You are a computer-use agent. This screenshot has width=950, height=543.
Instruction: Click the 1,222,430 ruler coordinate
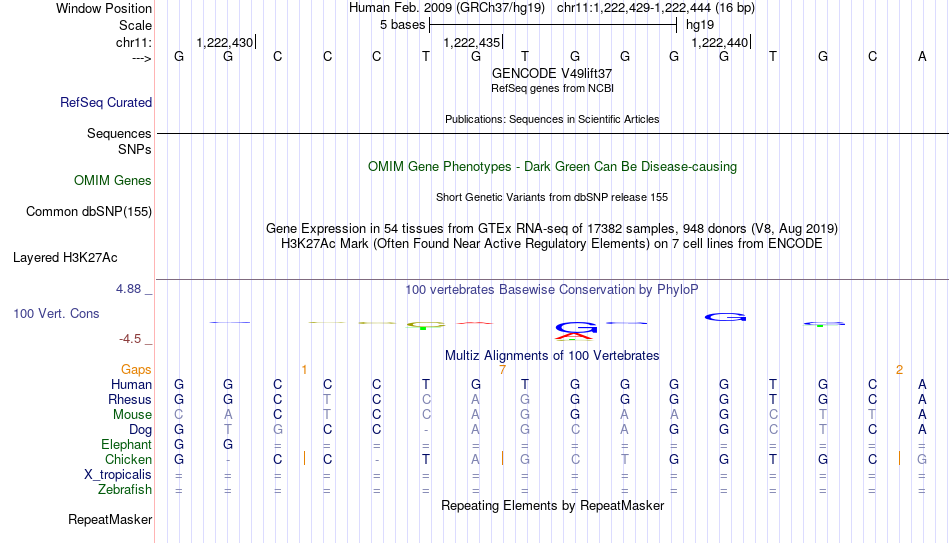point(224,42)
